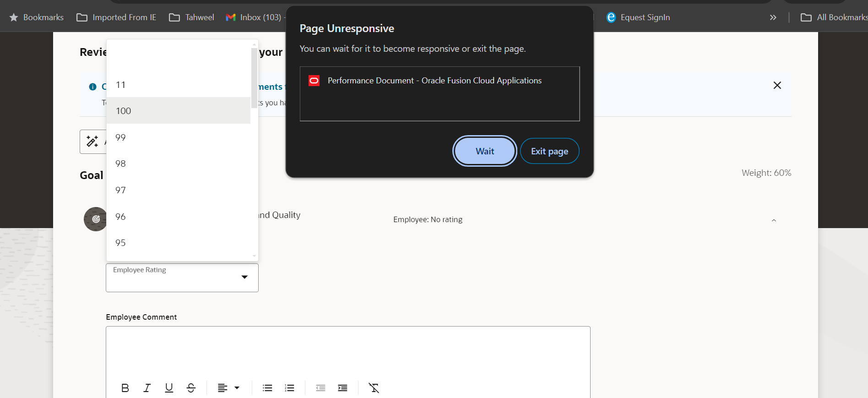Collapse the goal section chevron
868x398 pixels.
click(x=774, y=220)
